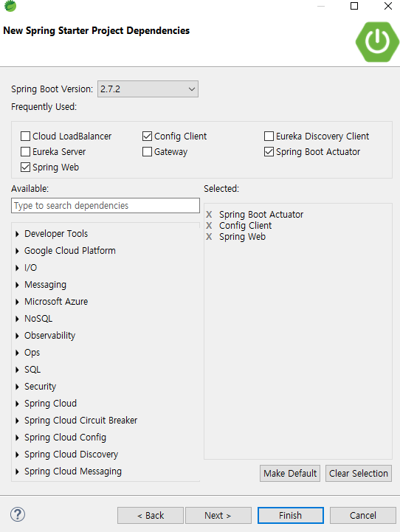Screen dimensions: 400x532
Task: Expand the Spring Cloud Messaging category
Action: coord(17,471)
